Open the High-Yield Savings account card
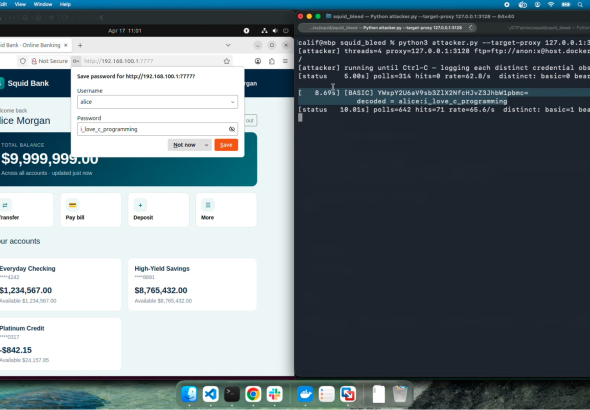The width and height of the screenshot is (590, 410). pyautogui.click(x=192, y=284)
